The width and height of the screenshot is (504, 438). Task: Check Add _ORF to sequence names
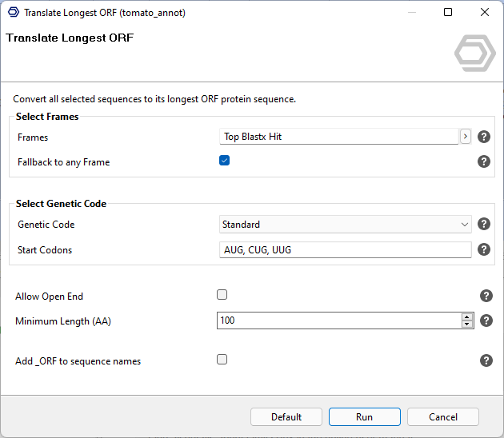pos(222,360)
